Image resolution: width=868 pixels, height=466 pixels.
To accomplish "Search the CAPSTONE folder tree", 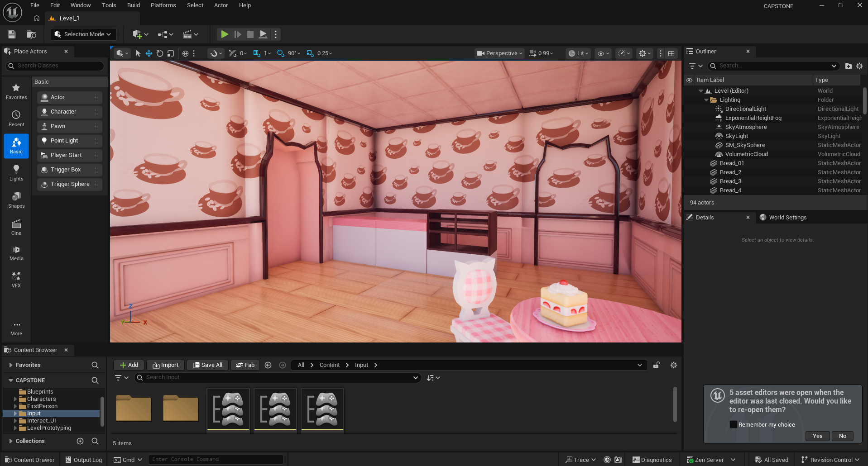I will [x=95, y=380].
